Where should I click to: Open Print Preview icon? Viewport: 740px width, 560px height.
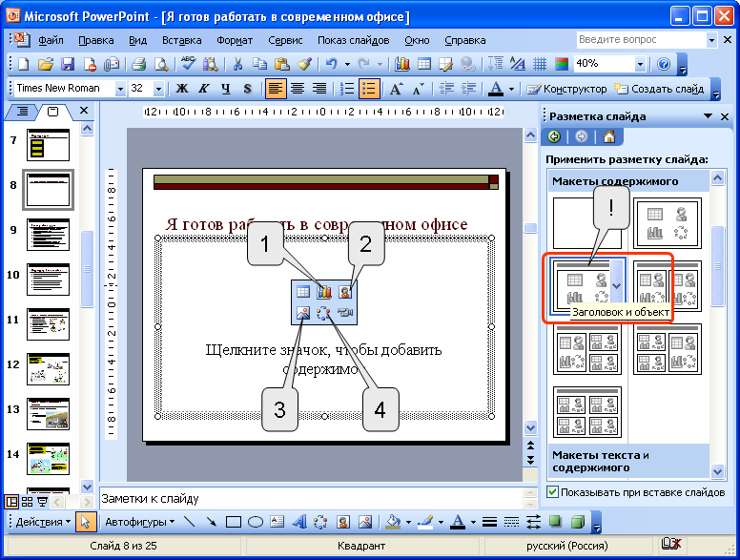click(x=161, y=64)
